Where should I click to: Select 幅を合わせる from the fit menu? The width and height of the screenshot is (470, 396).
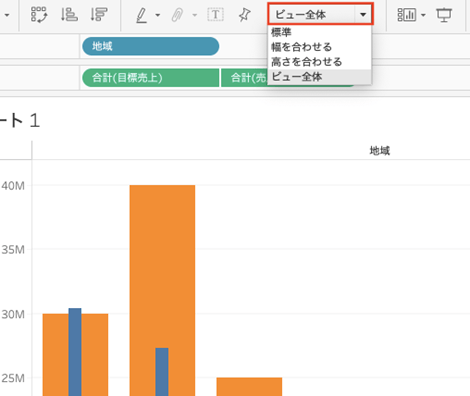pos(319,47)
